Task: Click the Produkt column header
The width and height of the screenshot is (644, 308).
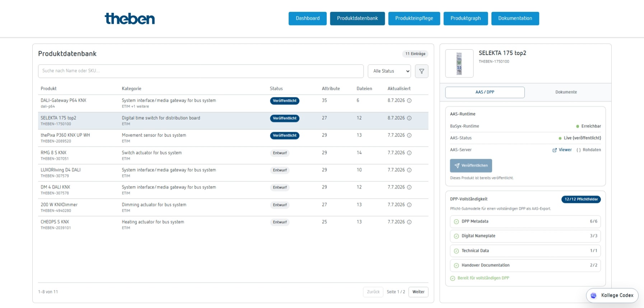Action: click(49, 89)
